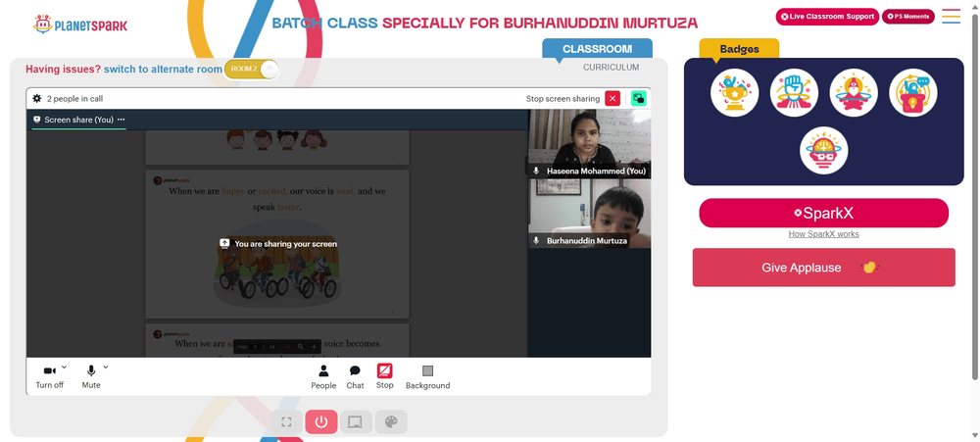The width and height of the screenshot is (980, 442).
Task: Click '2 people in call' text
Action: [x=75, y=98]
